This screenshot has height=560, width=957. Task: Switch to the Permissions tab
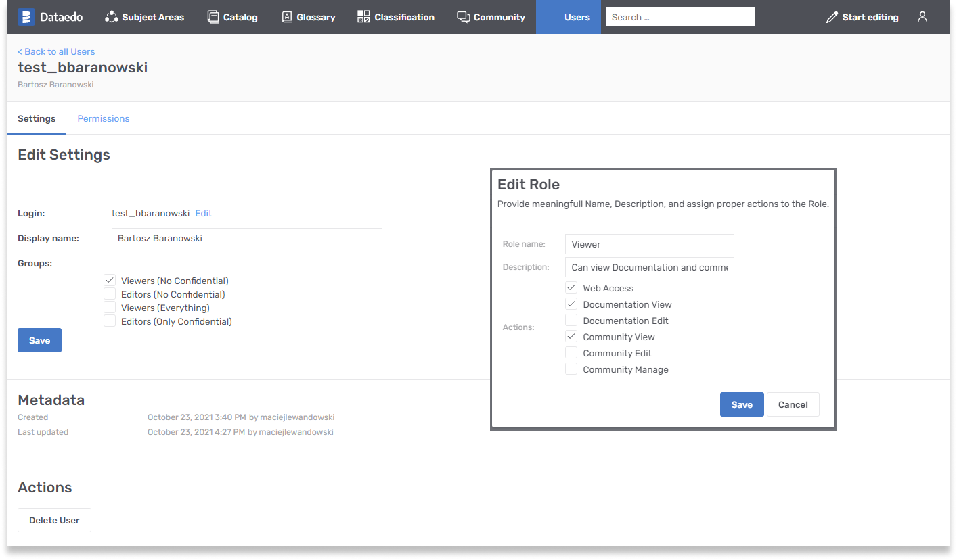[x=103, y=118]
